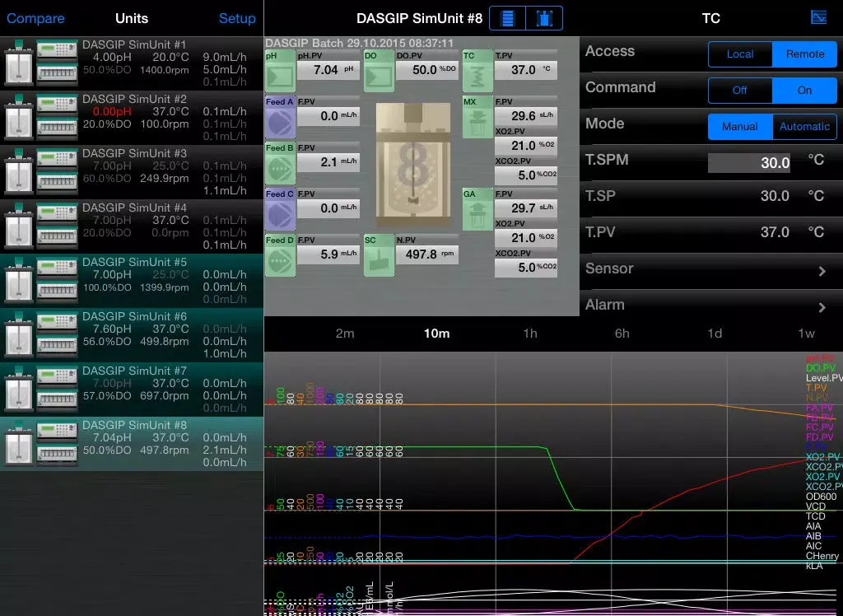Click SimUnit #5 vessel icon
The height and width of the screenshot is (616, 843).
19,280
